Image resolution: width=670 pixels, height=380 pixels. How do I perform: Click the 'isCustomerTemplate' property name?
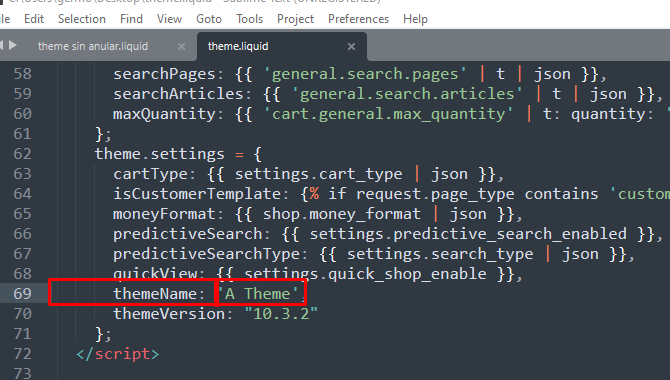[x=197, y=194]
